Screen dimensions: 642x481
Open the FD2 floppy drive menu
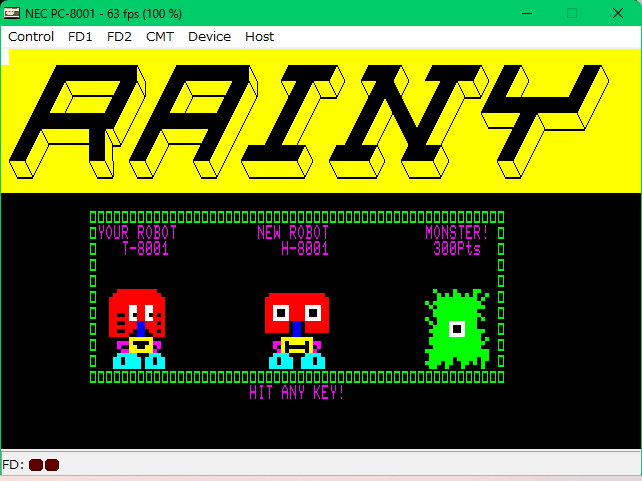pyautogui.click(x=119, y=36)
